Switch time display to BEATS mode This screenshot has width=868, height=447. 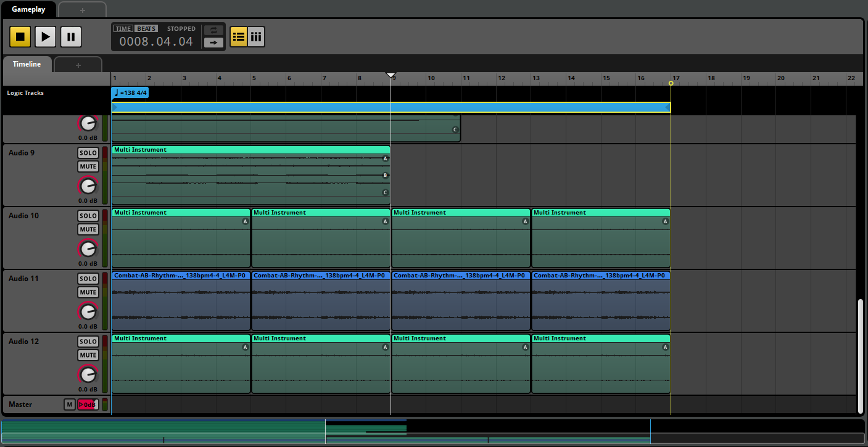coord(146,28)
